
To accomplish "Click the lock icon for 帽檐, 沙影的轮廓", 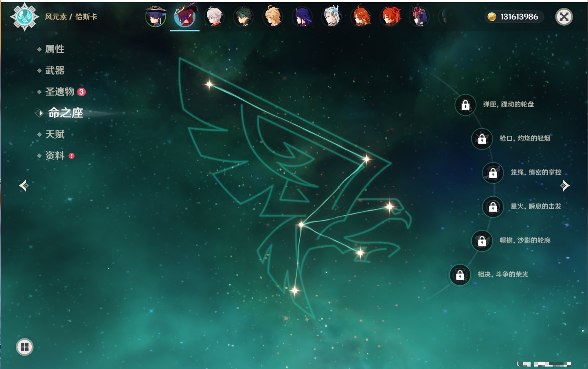I will [482, 241].
